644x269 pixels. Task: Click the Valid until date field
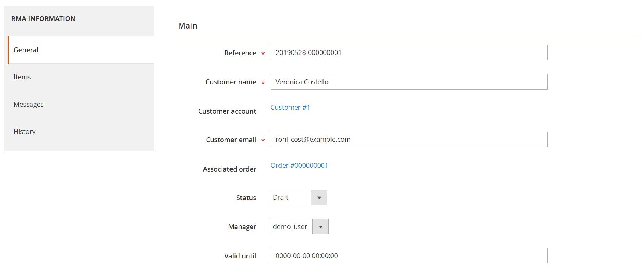tap(409, 256)
